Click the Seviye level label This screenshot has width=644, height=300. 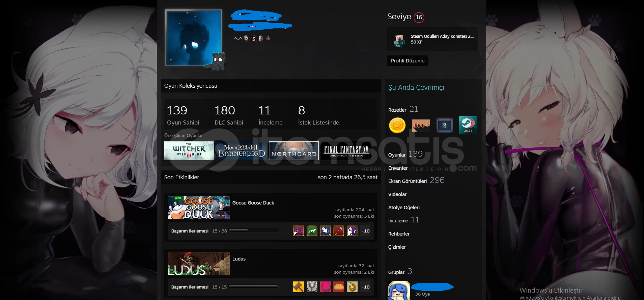399,17
